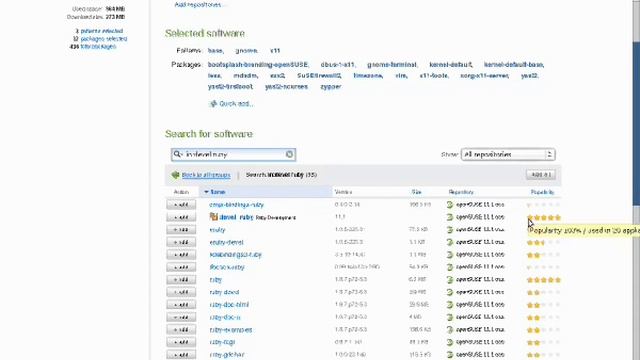The width and height of the screenshot is (640, 360).
Task: Click the repository icon in the ruby-fcgi row
Action: (450, 342)
